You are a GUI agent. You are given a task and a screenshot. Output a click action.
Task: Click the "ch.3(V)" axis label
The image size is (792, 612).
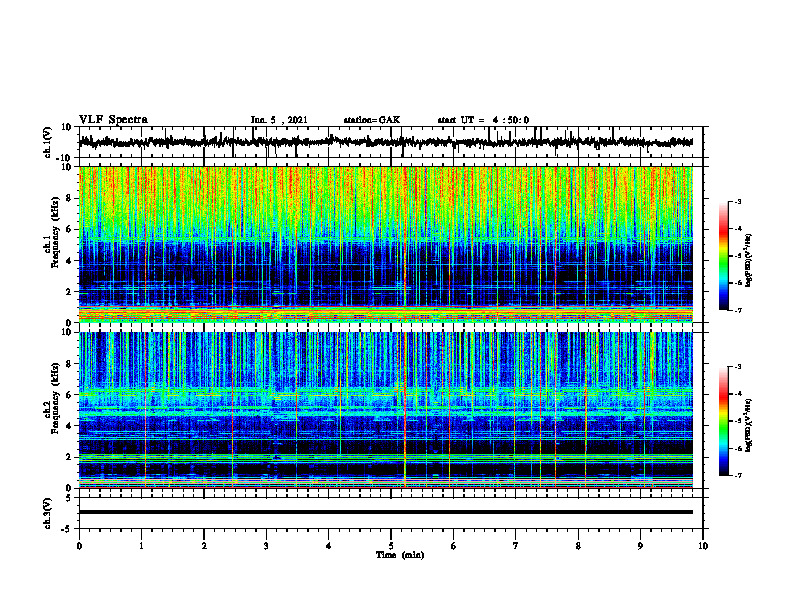point(48,513)
